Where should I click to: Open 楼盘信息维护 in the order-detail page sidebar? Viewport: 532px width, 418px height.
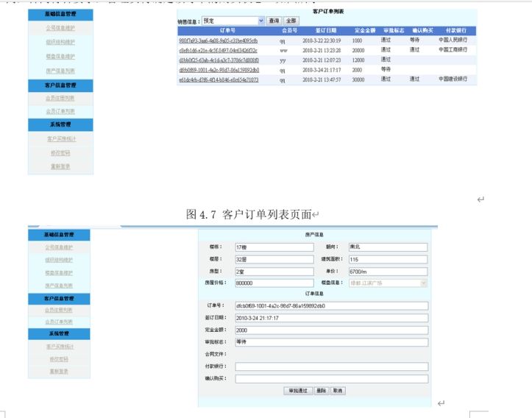59,273
